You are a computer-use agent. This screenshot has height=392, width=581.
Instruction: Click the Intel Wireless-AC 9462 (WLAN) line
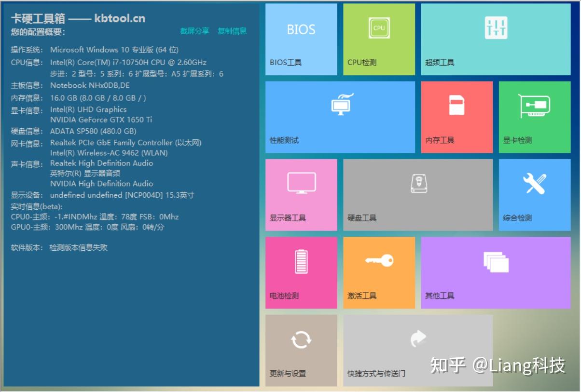coord(109,153)
